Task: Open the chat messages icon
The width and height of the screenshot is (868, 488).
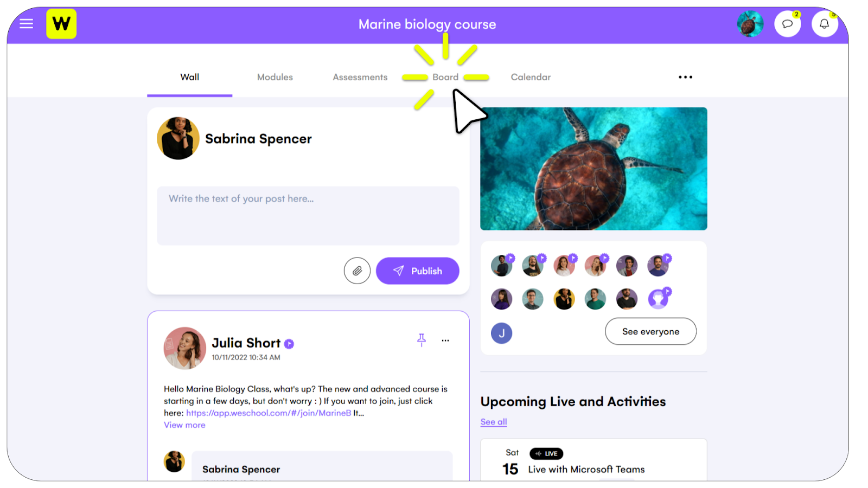Action: click(787, 24)
